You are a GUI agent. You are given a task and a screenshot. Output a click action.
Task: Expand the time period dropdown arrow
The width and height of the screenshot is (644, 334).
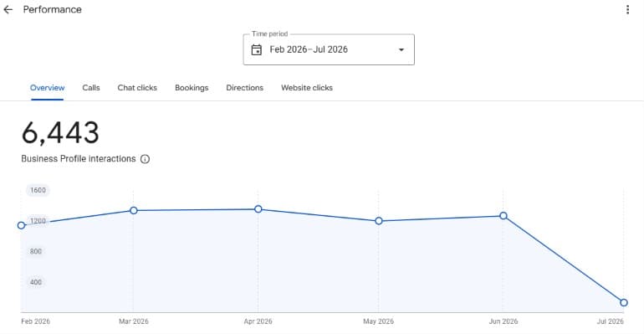point(401,49)
